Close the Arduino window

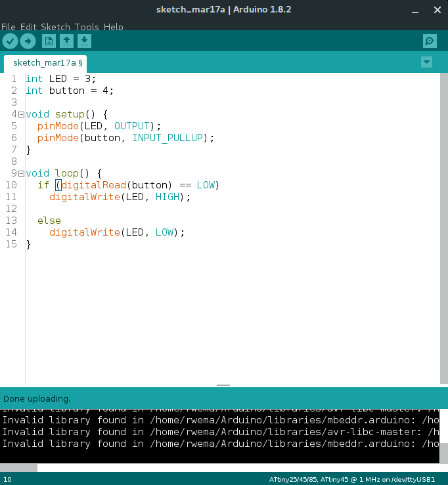tap(437, 11)
